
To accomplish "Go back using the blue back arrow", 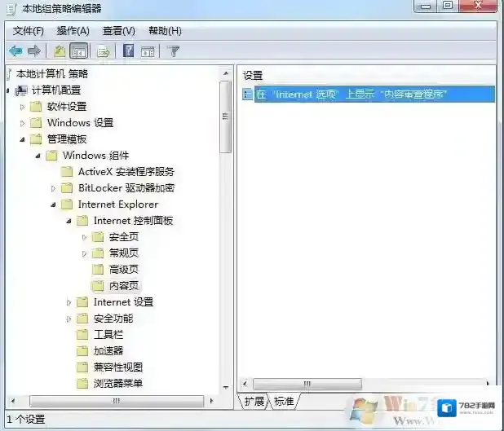I will (x=15, y=51).
